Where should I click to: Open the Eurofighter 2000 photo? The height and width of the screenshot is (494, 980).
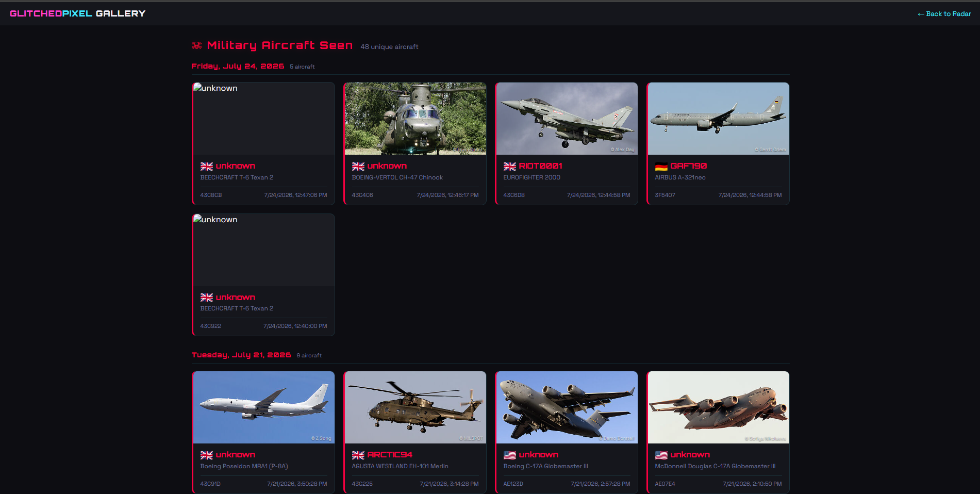point(567,119)
